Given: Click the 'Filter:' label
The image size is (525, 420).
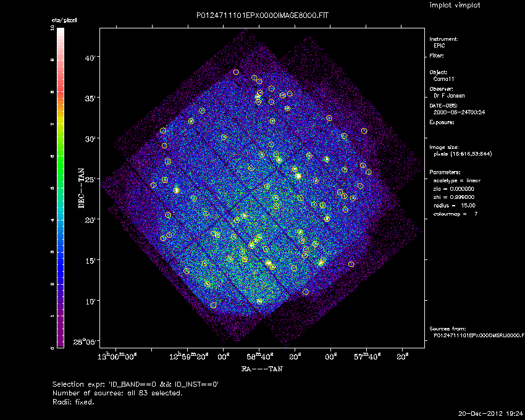Looking at the screenshot, I should pyautogui.click(x=437, y=56).
